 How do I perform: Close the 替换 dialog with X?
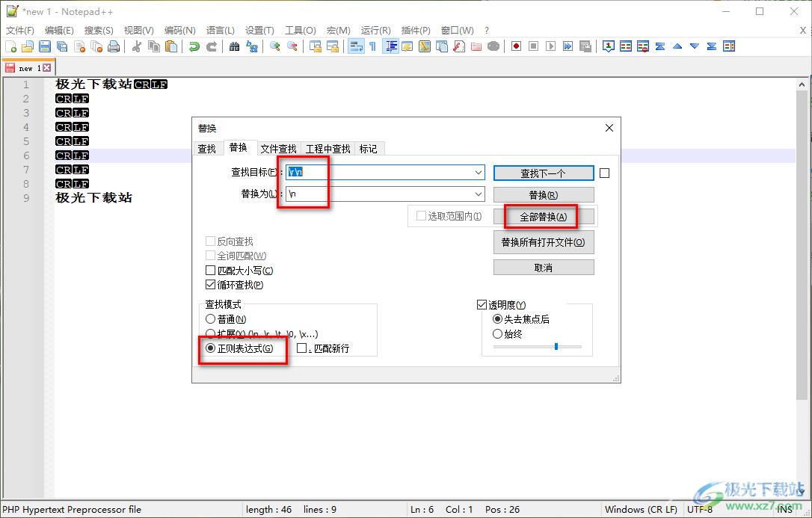tap(609, 128)
